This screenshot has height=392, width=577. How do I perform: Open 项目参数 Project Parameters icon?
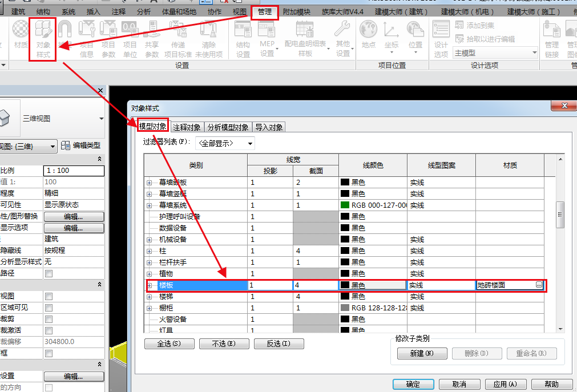[108, 39]
